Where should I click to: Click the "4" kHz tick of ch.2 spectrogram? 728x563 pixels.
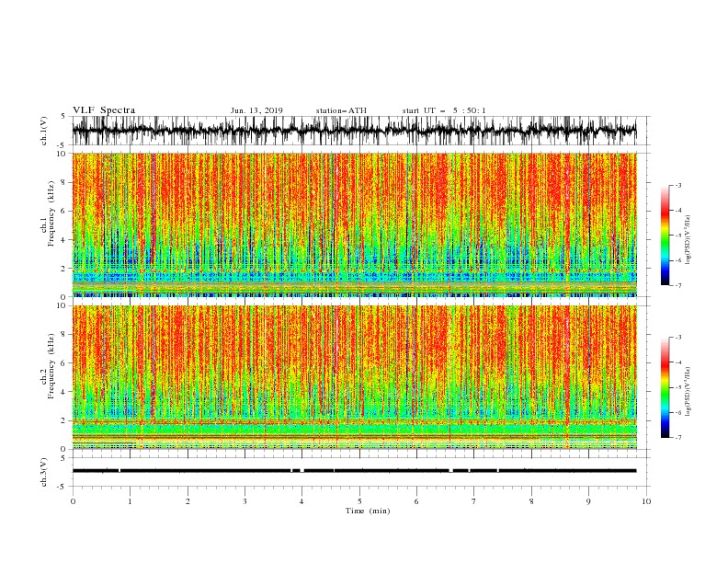64,392
